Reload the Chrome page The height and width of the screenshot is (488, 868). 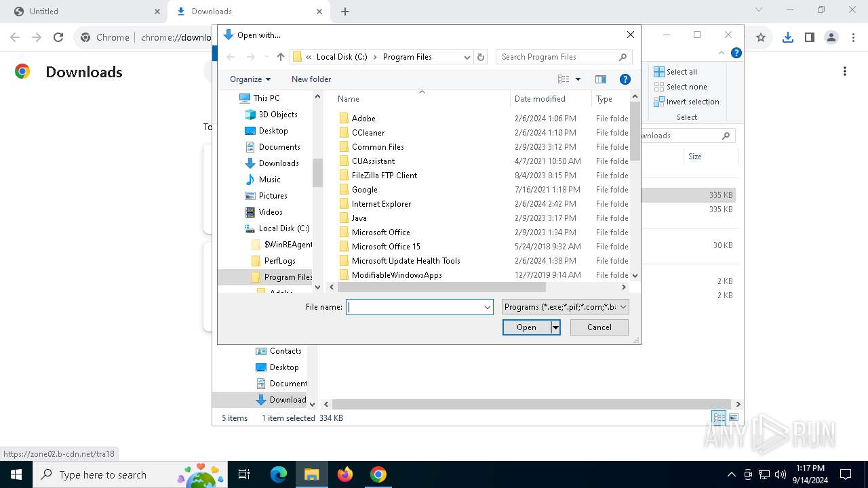[58, 37]
